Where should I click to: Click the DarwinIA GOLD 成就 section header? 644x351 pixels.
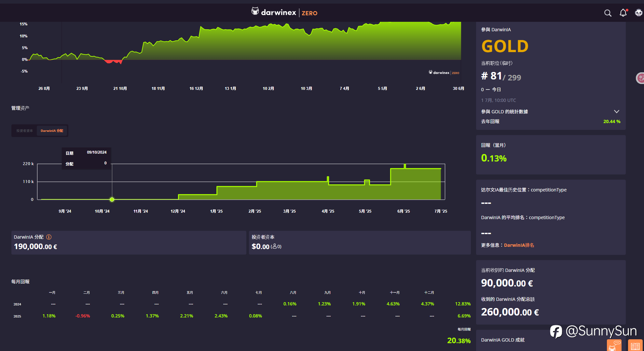pyautogui.click(x=503, y=340)
